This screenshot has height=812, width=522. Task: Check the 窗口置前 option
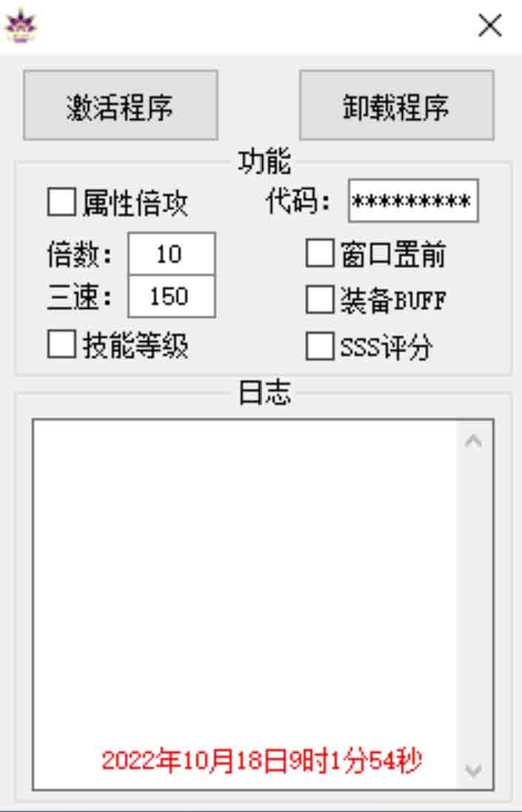(320, 253)
